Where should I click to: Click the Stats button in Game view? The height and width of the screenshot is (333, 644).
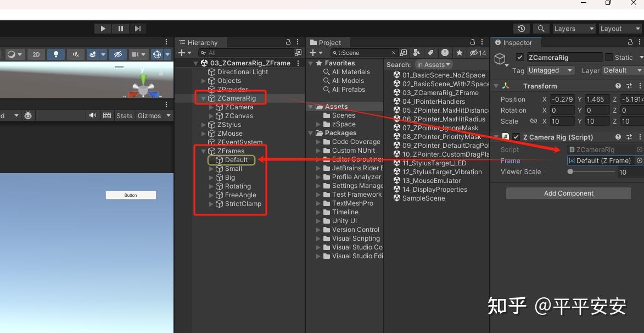tap(124, 115)
